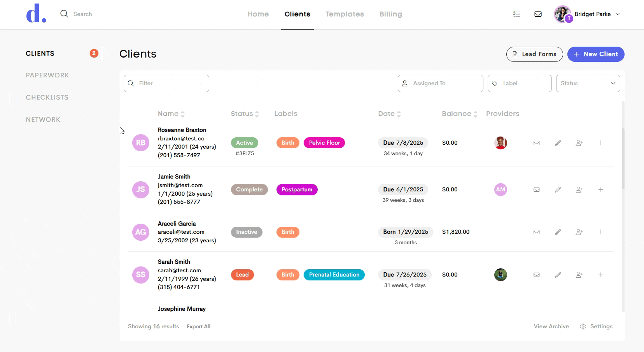
Task: Click the New Client button
Action: click(x=596, y=54)
